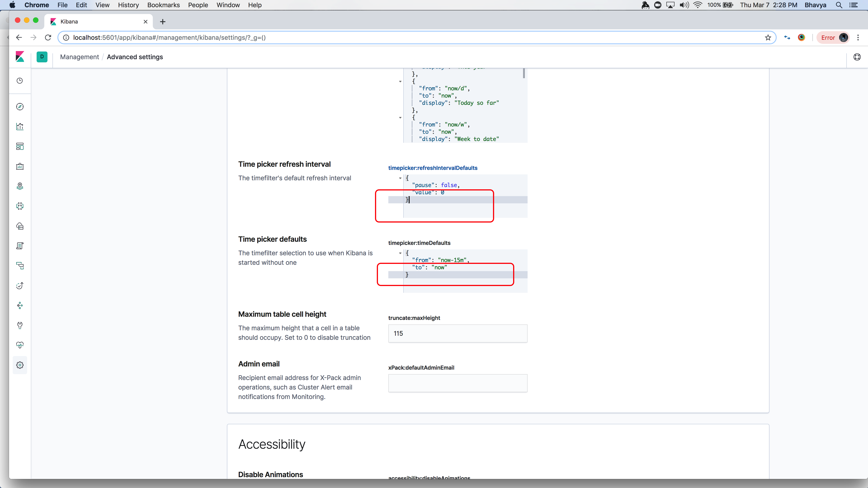Screen dimensions: 868x488
Task: Collapse the "now/d" JSON block fold arrow
Action: coord(400,82)
